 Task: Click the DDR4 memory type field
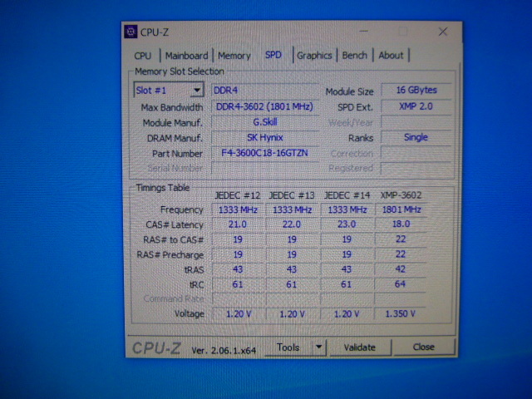(x=264, y=91)
